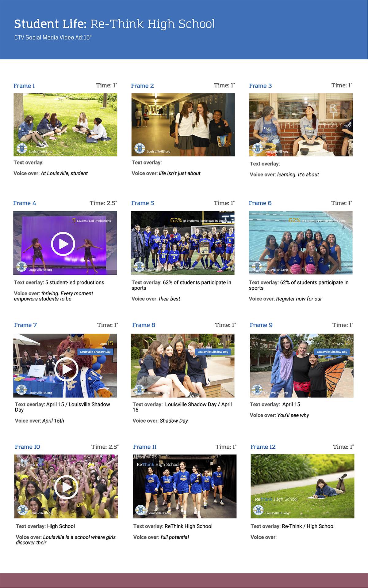Viewport: 368px width, 588px height.
Task: Click the 'Louisville Shadow Day' banner in Frame 8
Action: coord(213,352)
